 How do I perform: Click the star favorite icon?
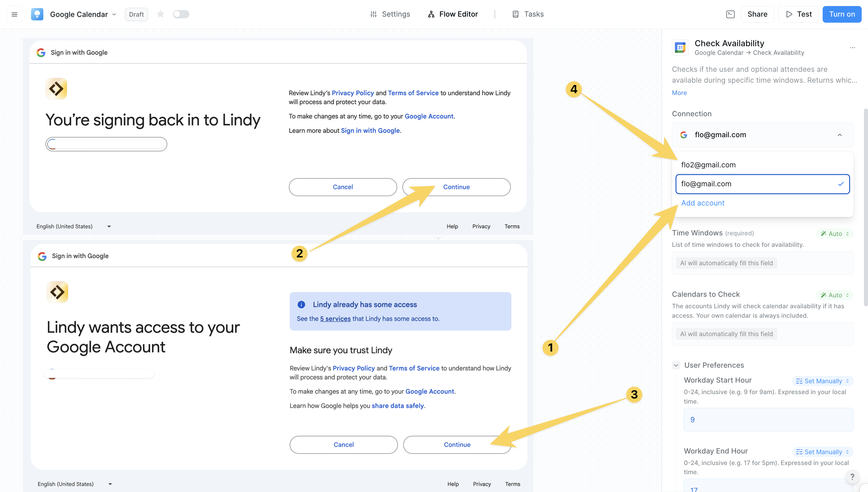pos(160,14)
